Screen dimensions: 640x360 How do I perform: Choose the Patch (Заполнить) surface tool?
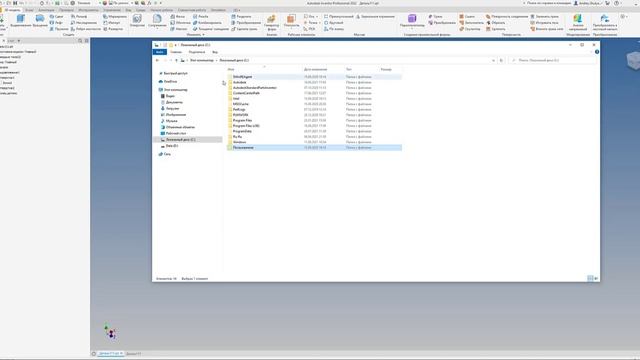471,23
